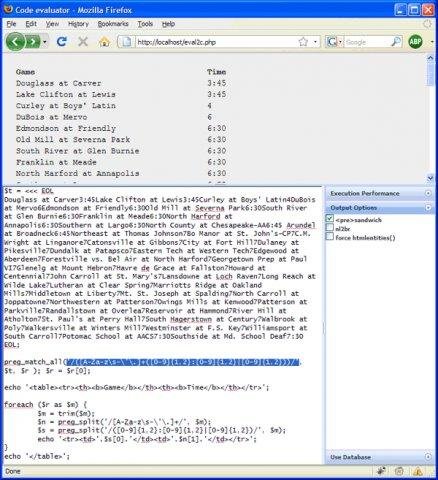Open the History menu

[78, 24]
